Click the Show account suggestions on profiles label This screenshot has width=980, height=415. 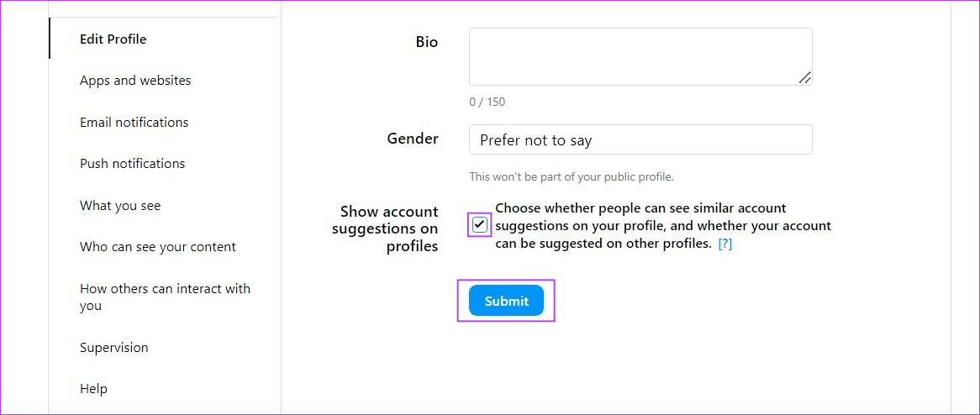click(385, 229)
